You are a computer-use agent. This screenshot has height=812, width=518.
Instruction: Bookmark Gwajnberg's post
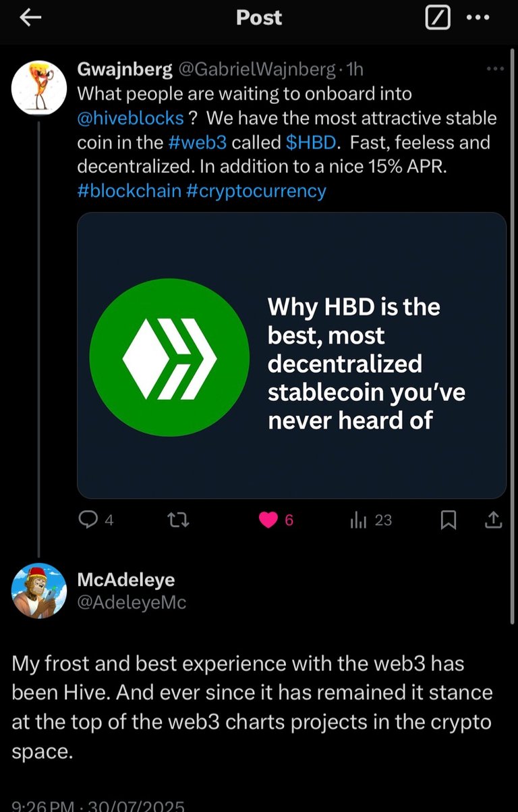(x=448, y=520)
